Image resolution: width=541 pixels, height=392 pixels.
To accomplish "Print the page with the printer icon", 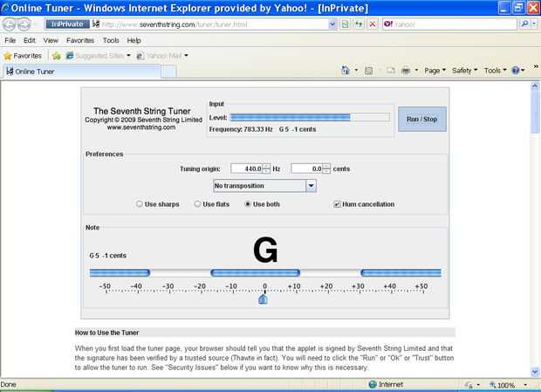I will click(406, 71).
